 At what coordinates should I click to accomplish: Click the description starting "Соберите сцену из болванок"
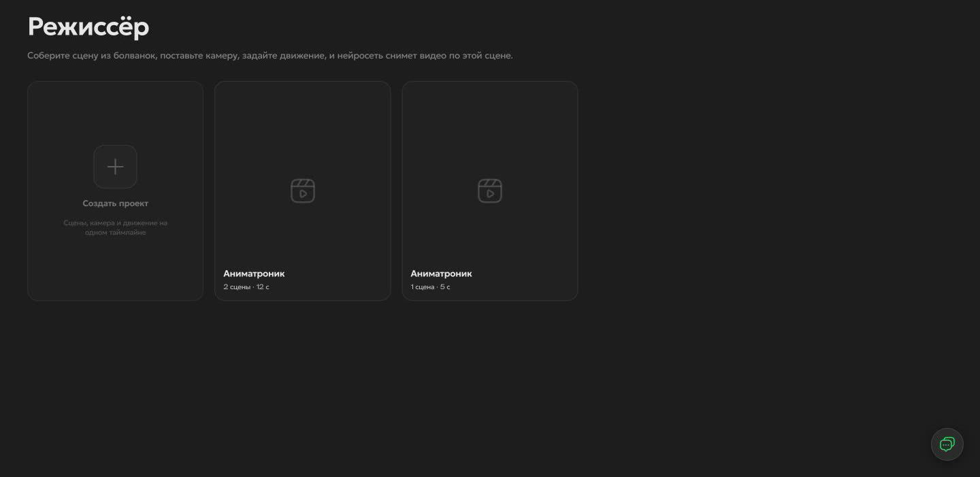click(270, 56)
